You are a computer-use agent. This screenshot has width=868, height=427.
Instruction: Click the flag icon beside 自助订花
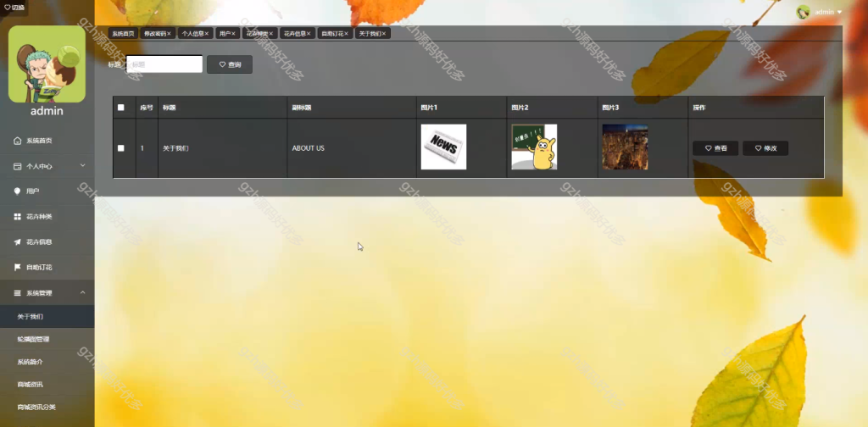tap(17, 268)
